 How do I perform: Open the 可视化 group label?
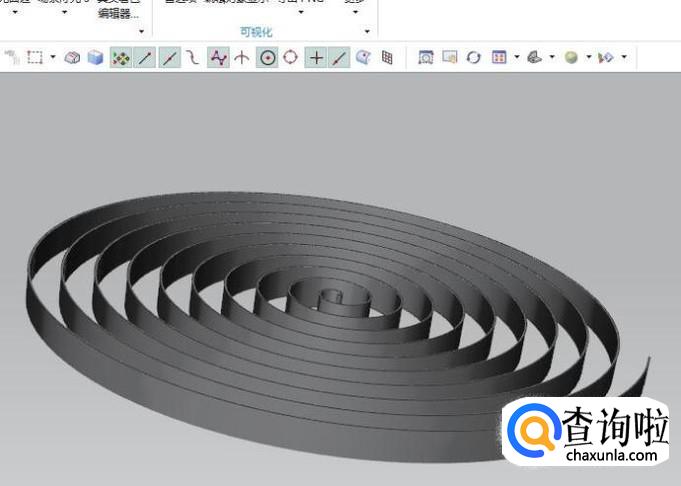(x=256, y=32)
